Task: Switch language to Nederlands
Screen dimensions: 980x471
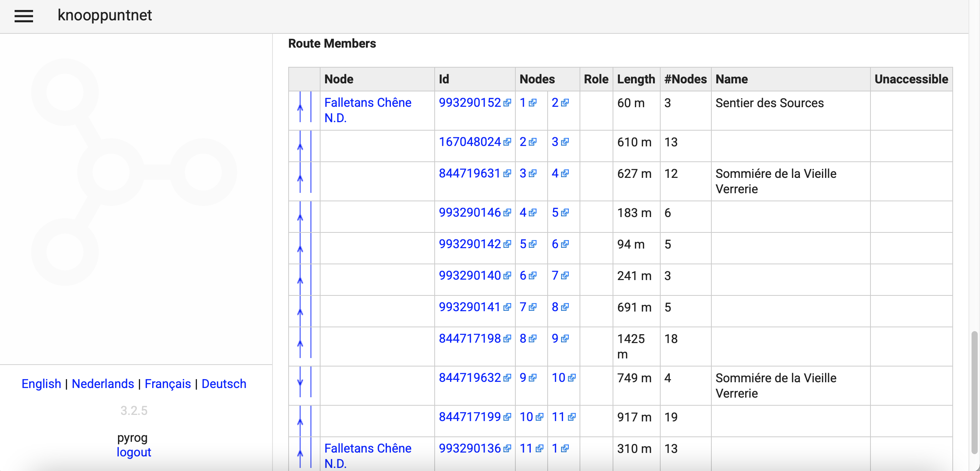Action: point(103,383)
